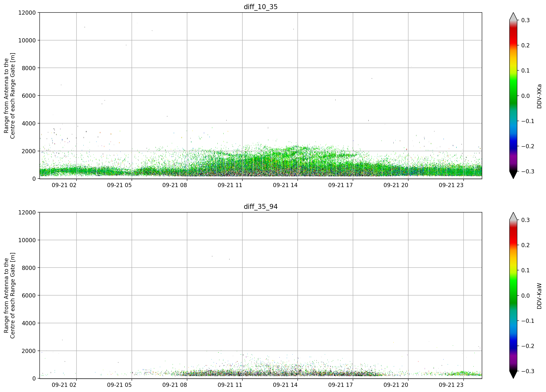The height and width of the screenshot is (392, 546).
Task: Click the 09-21 23 tick under the diff_35_94 plot
Action: coord(451,385)
